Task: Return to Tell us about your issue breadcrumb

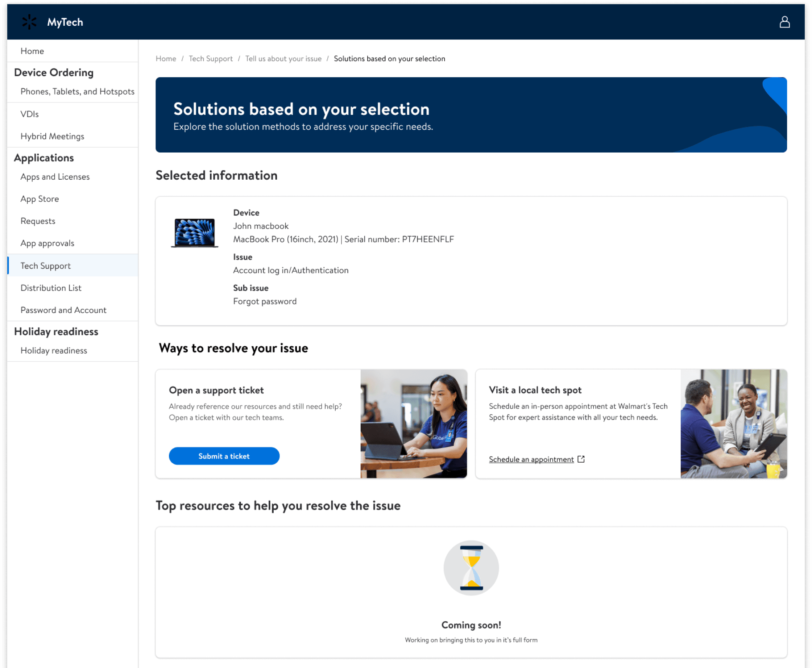Action: (283, 58)
